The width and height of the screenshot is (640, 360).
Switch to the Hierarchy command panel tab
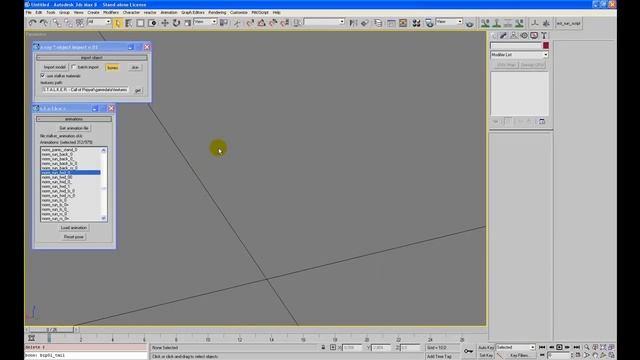(514, 36)
